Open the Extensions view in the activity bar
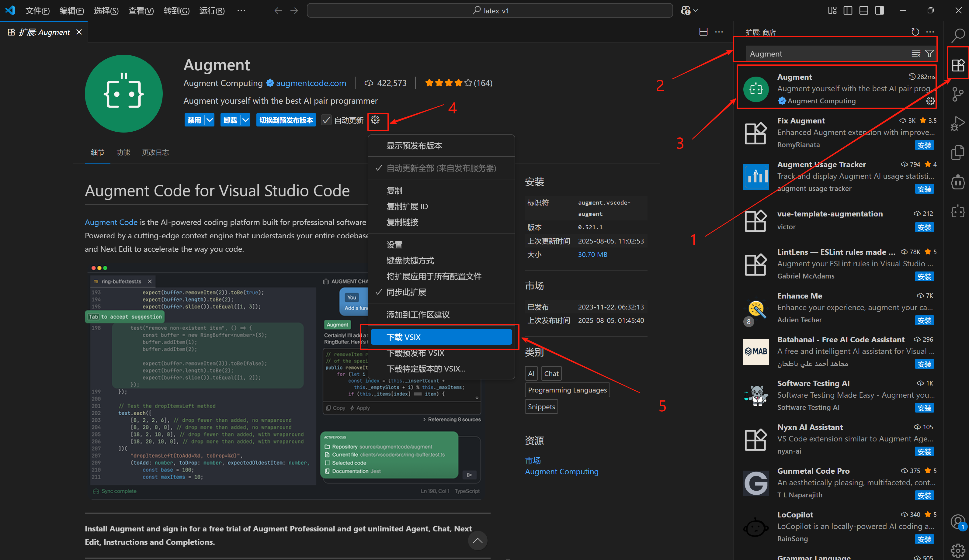Image resolution: width=969 pixels, height=560 pixels. point(958,64)
